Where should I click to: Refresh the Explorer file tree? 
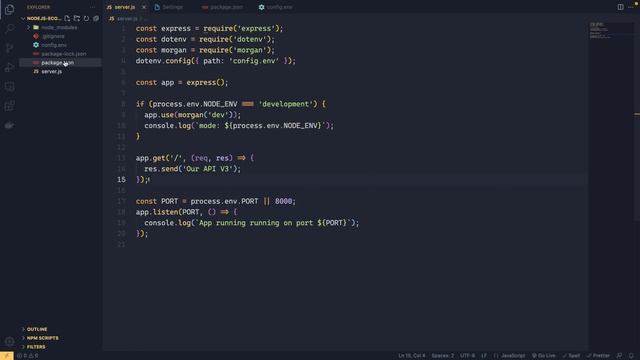[87, 18]
